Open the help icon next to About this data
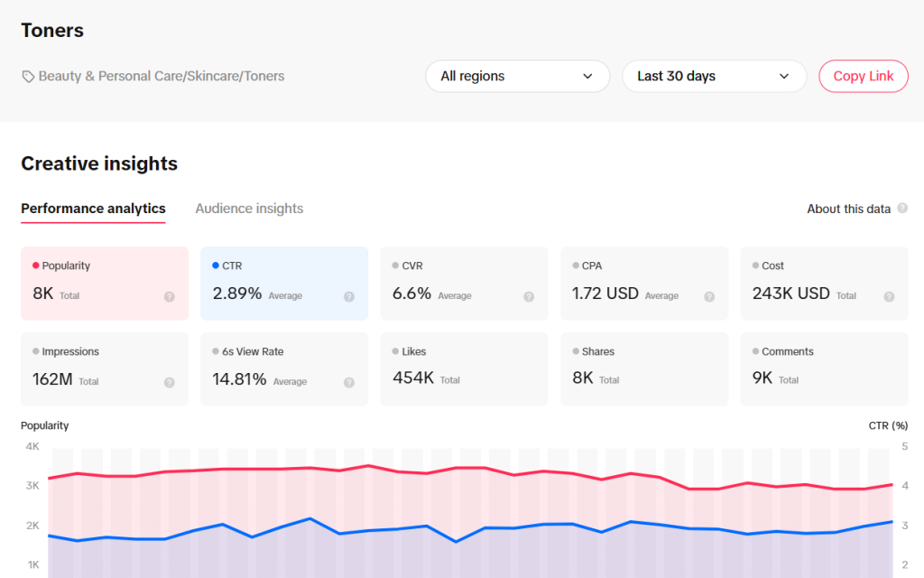The width and height of the screenshot is (924, 578). click(x=902, y=209)
